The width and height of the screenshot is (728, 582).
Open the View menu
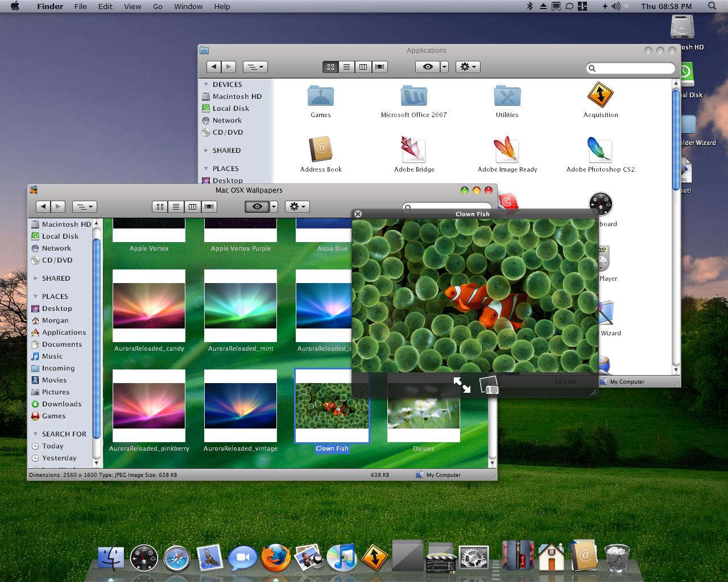coord(133,6)
